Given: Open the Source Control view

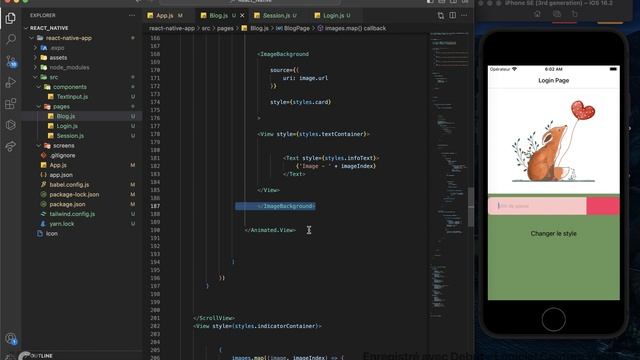Looking at the screenshot, I should [11, 61].
